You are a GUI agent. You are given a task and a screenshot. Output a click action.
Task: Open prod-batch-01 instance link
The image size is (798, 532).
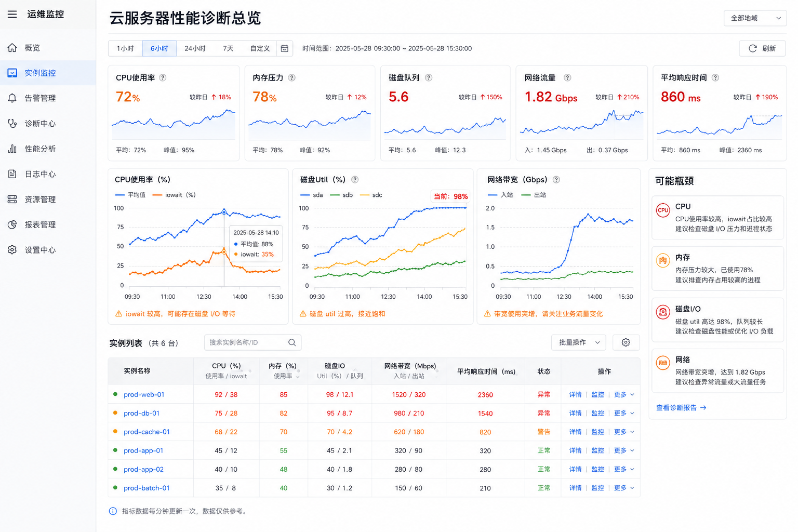coord(147,488)
